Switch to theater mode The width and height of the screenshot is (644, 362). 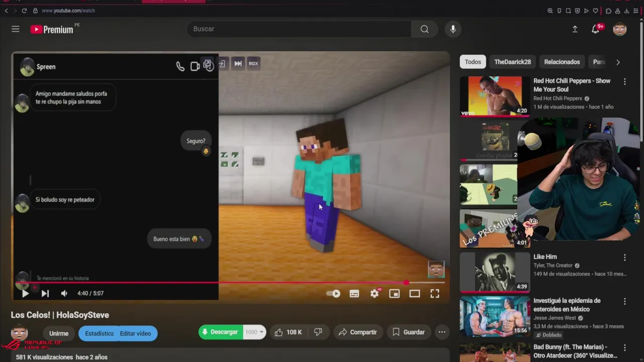[415, 294]
